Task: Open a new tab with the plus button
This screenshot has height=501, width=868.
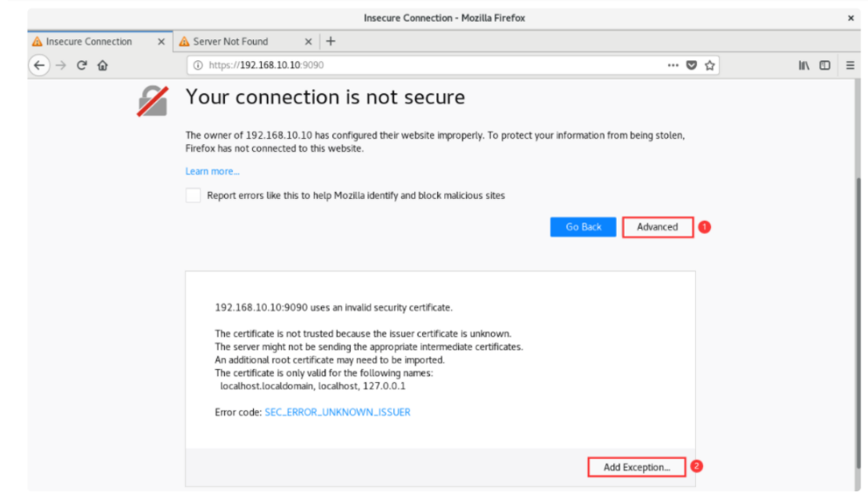Action: tap(331, 42)
